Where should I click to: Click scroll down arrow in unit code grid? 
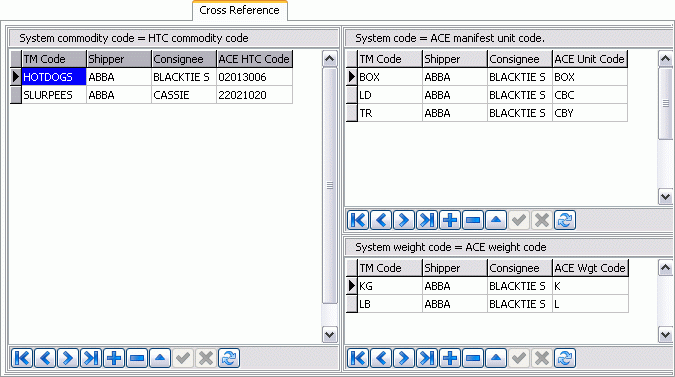click(x=666, y=197)
